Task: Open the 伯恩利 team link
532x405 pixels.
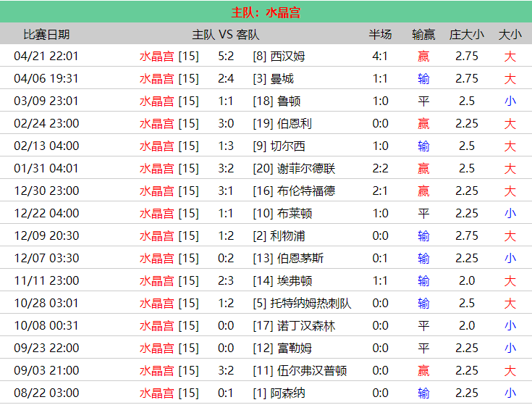Action: 295,123
